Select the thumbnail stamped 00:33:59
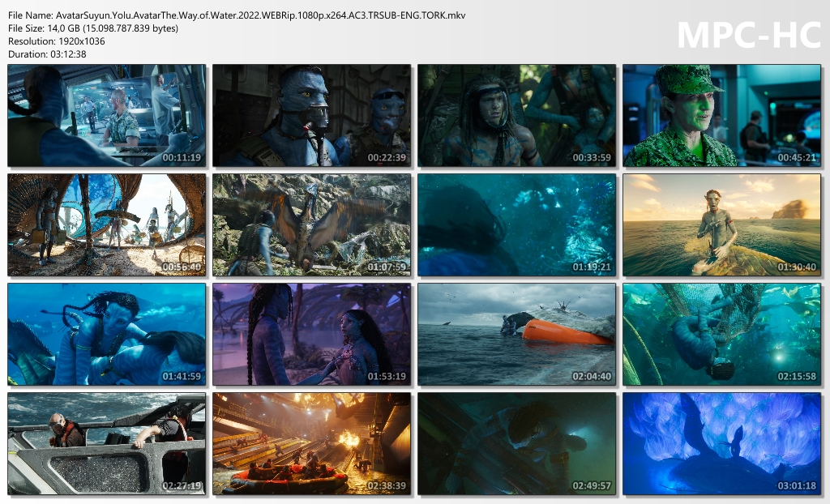 tap(516, 115)
